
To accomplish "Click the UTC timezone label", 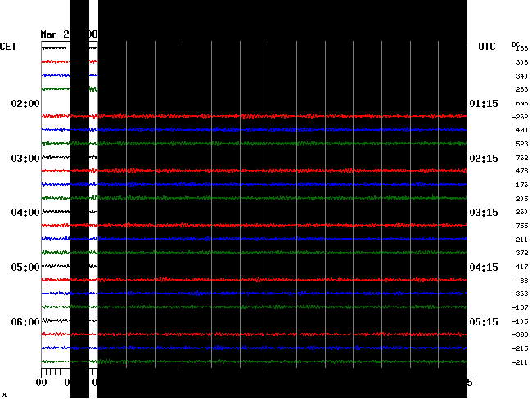I will pyautogui.click(x=486, y=47).
